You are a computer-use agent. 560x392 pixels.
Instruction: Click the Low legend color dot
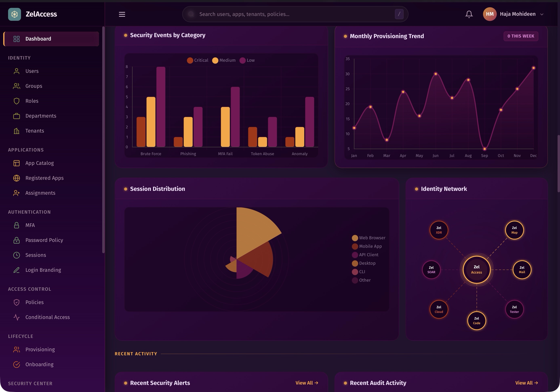pos(242,60)
